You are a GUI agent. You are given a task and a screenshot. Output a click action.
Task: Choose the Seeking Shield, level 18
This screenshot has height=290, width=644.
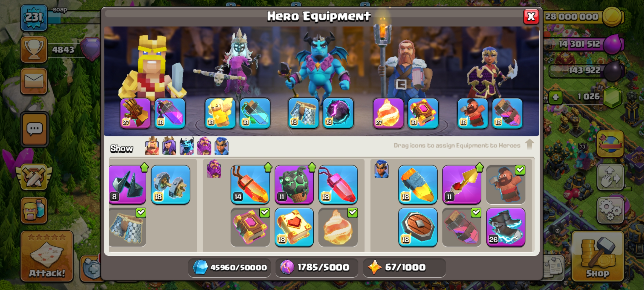point(418,227)
